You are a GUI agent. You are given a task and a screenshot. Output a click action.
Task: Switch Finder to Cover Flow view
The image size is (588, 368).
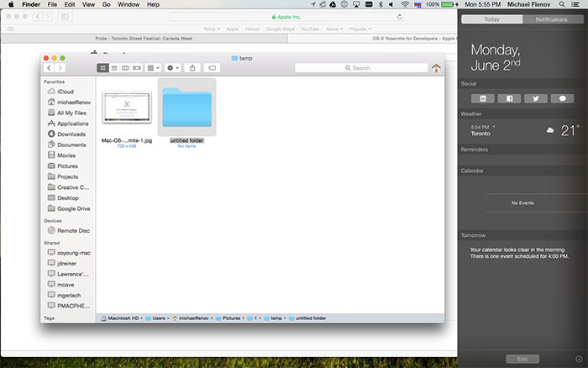click(135, 67)
